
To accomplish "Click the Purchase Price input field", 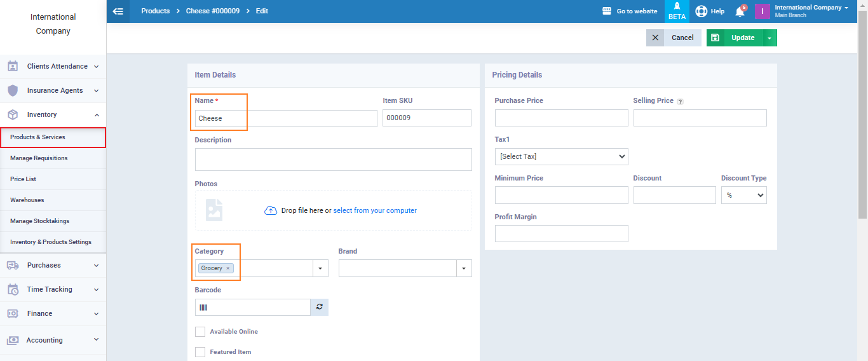I will pos(561,118).
